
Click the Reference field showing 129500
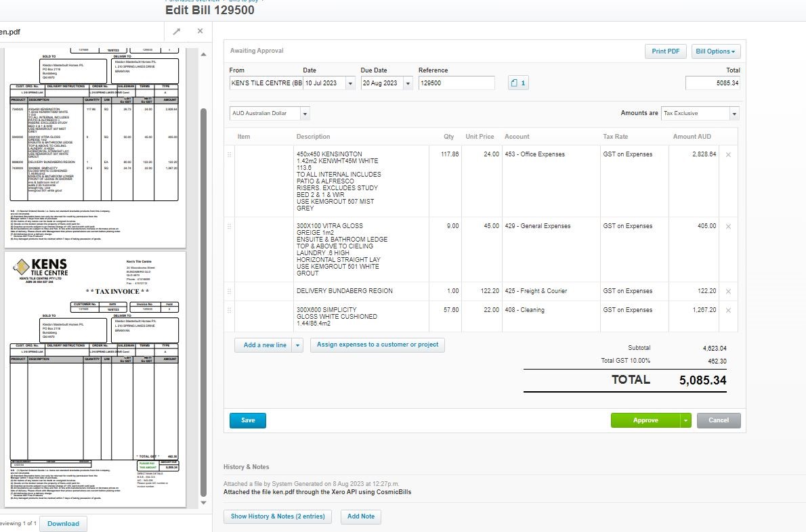tap(457, 83)
